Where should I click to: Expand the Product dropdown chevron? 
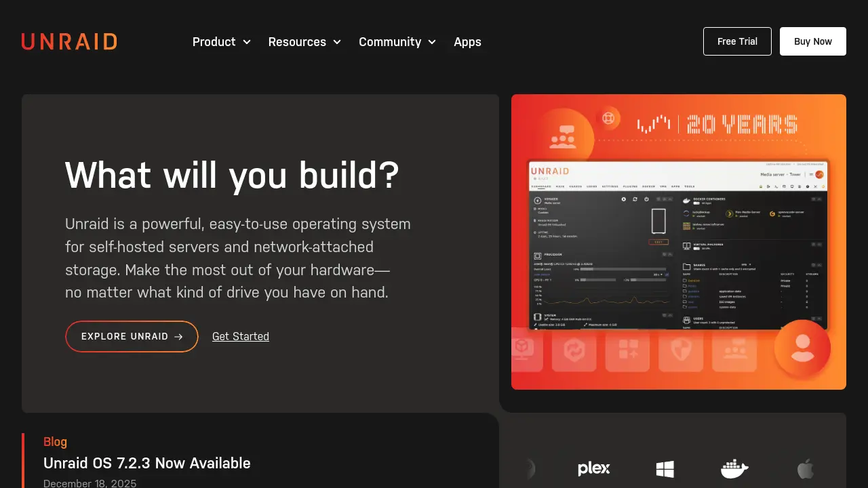247,42
